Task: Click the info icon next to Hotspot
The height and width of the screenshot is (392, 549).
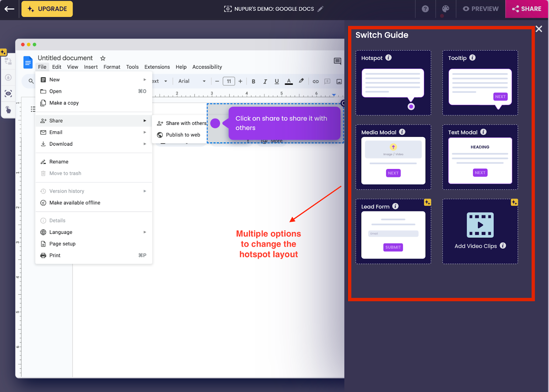Action: click(388, 58)
